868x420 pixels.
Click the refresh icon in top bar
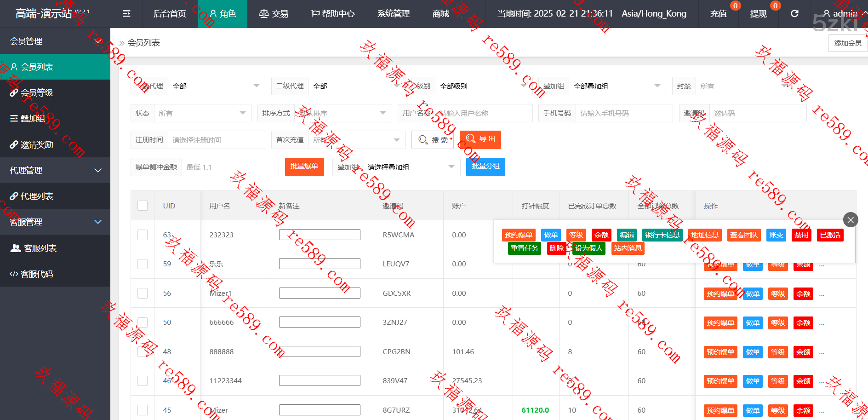click(x=794, y=14)
